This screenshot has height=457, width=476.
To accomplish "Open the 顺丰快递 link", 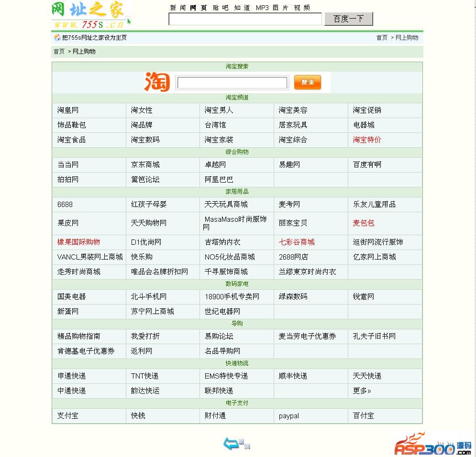I will [x=293, y=376].
